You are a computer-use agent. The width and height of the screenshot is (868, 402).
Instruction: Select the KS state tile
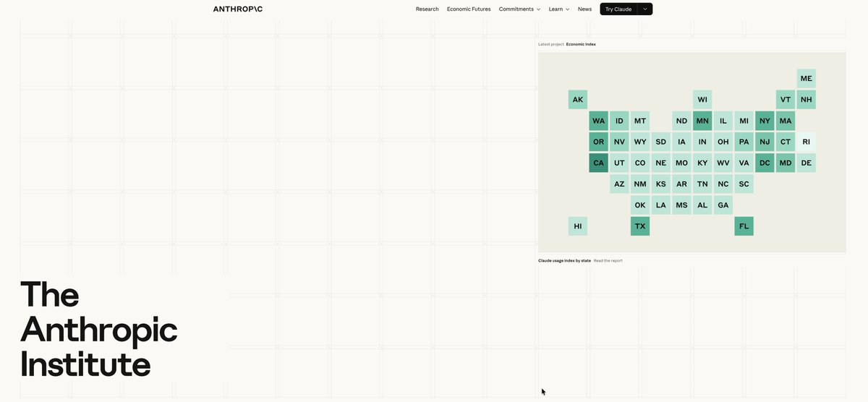(x=661, y=184)
